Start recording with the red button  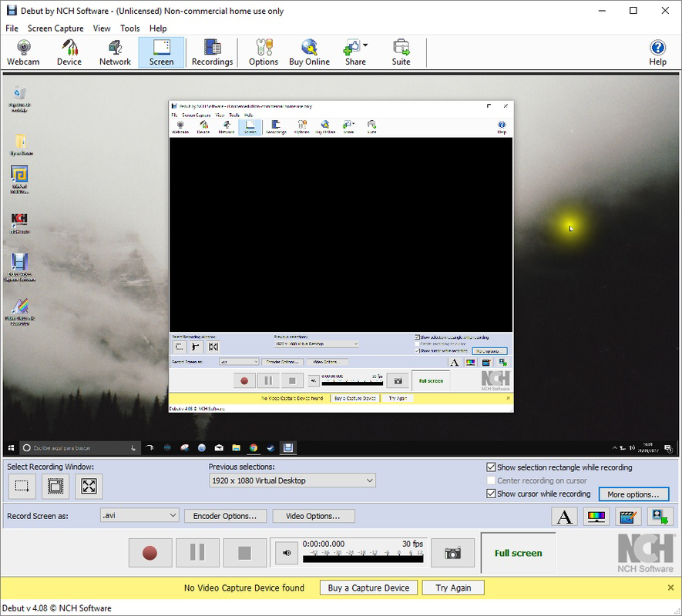(x=150, y=553)
